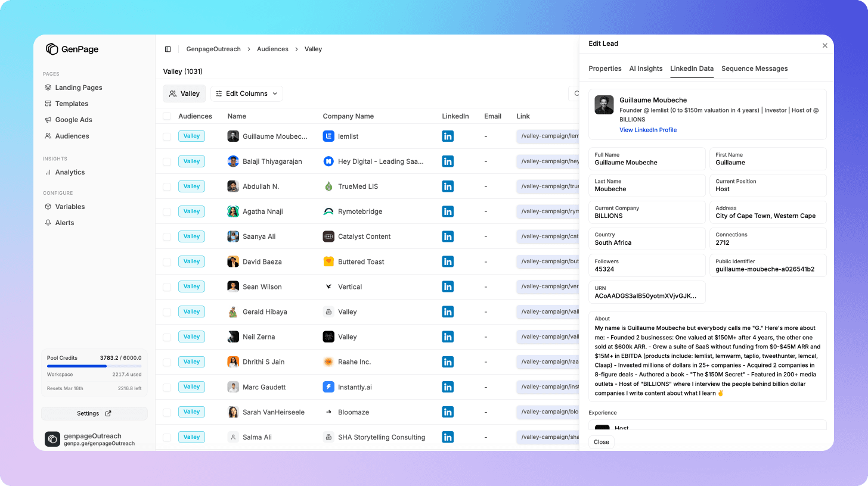The height and width of the screenshot is (486, 868).
Task: Check the Sean Wilson row checkbox
Action: (x=167, y=286)
